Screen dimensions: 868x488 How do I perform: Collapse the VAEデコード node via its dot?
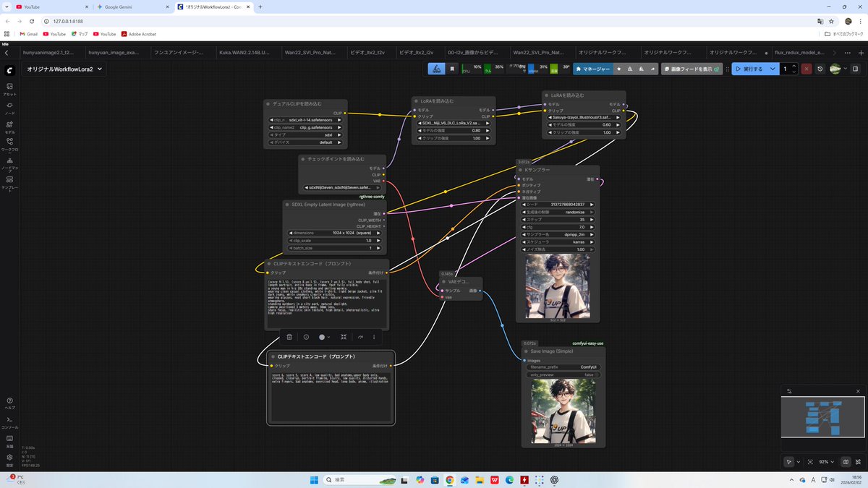tap(444, 281)
